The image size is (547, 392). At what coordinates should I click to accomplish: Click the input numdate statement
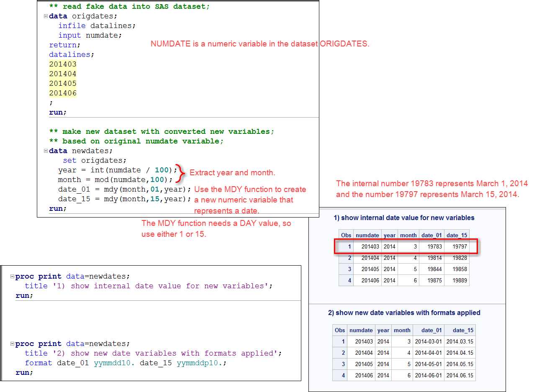point(90,36)
